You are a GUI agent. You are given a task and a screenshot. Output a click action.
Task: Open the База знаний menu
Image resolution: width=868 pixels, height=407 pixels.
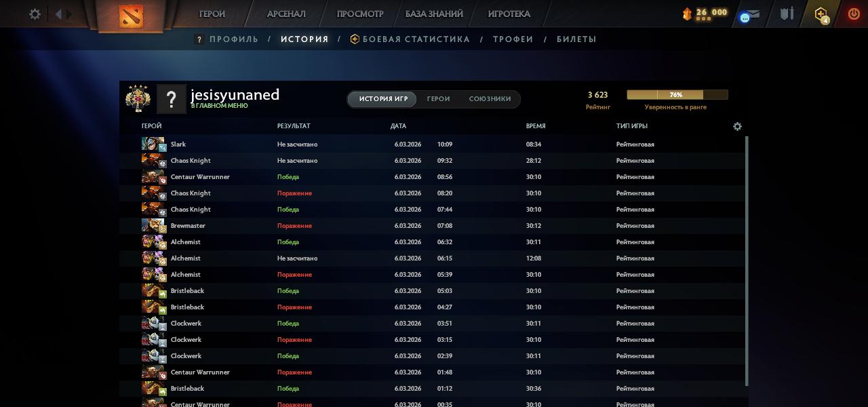pos(434,14)
